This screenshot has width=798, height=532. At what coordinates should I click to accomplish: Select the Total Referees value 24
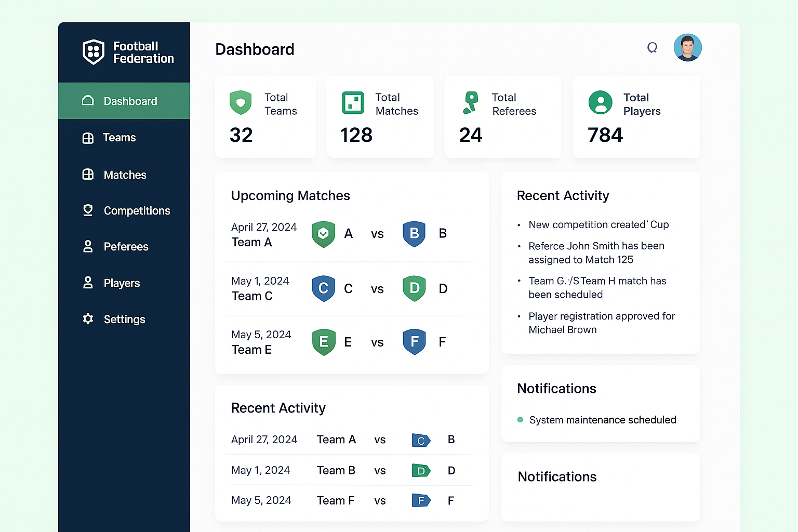click(x=471, y=135)
